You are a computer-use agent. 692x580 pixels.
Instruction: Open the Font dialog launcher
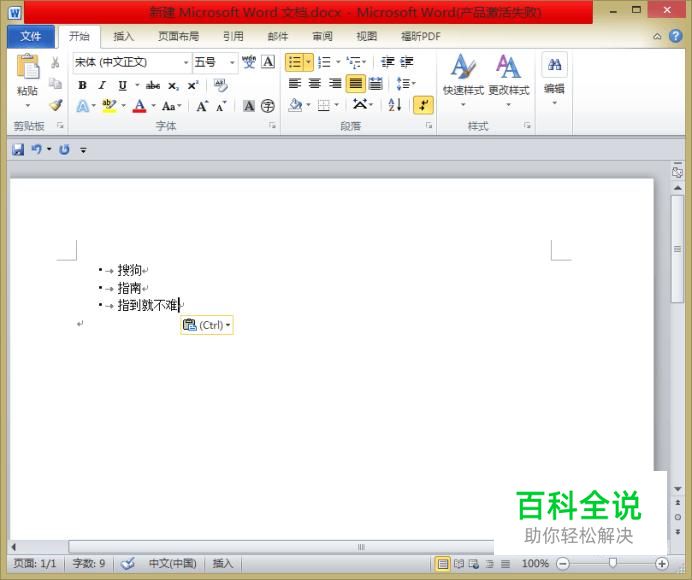click(x=272, y=126)
